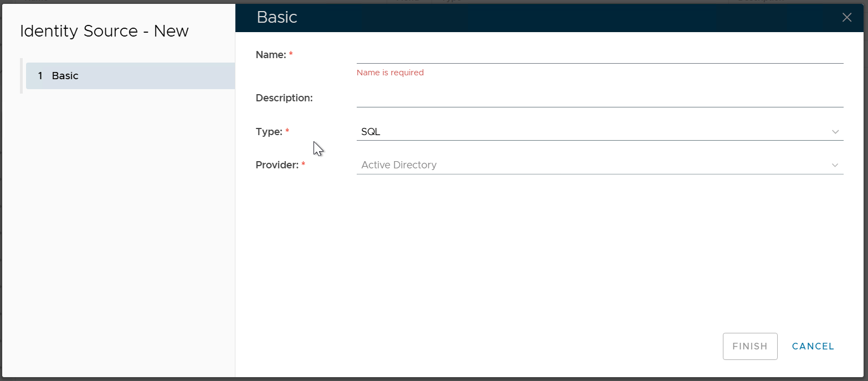Screen dimensions: 868x381
Task: Click the 'Name is required' error message
Action: (x=390, y=73)
